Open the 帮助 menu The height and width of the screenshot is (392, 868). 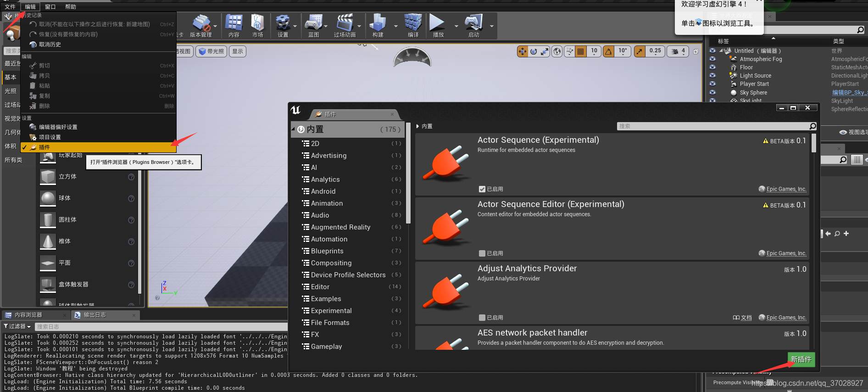[71, 7]
